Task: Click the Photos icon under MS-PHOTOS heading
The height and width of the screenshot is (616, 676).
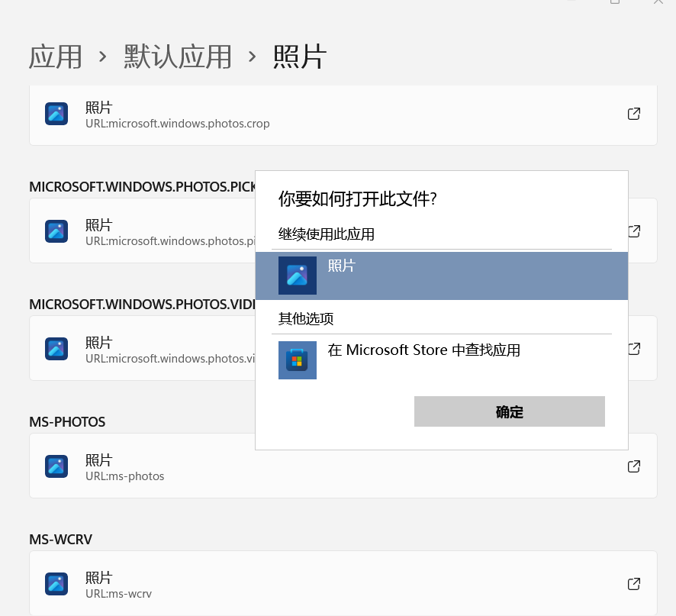Action: 56,466
